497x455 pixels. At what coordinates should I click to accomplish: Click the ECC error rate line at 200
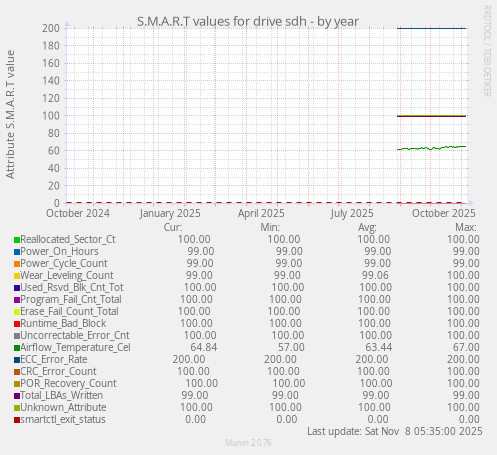[432, 28]
